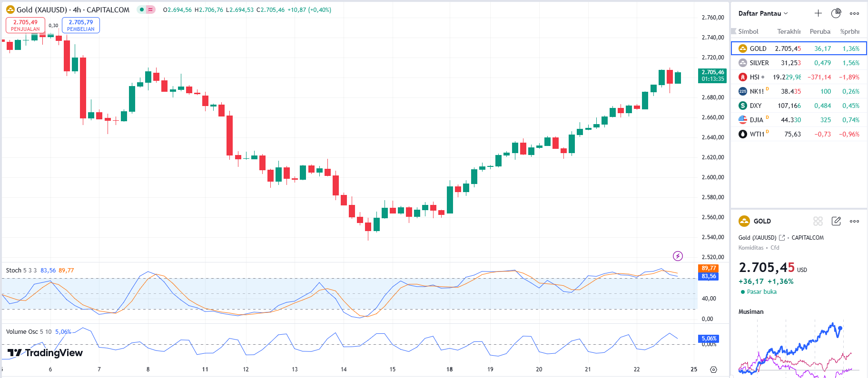Click the add symbol plus icon in watchlist
The width and height of the screenshot is (868, 378).
818,13
